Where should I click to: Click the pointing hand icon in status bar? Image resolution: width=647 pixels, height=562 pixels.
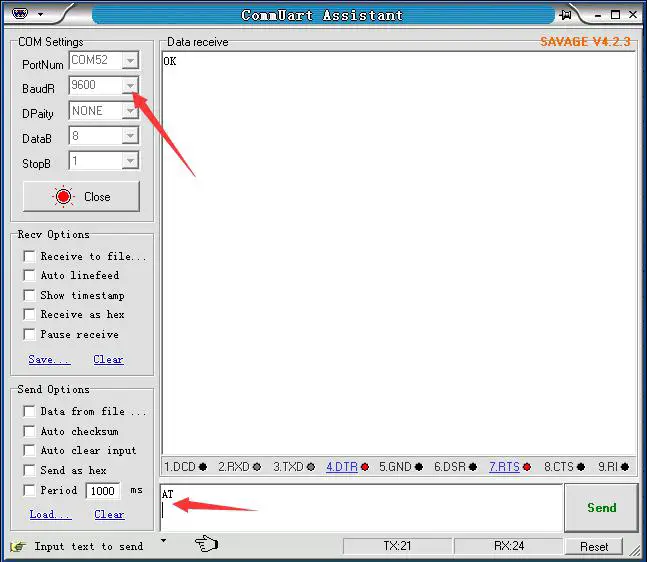(x=206, y=543)
